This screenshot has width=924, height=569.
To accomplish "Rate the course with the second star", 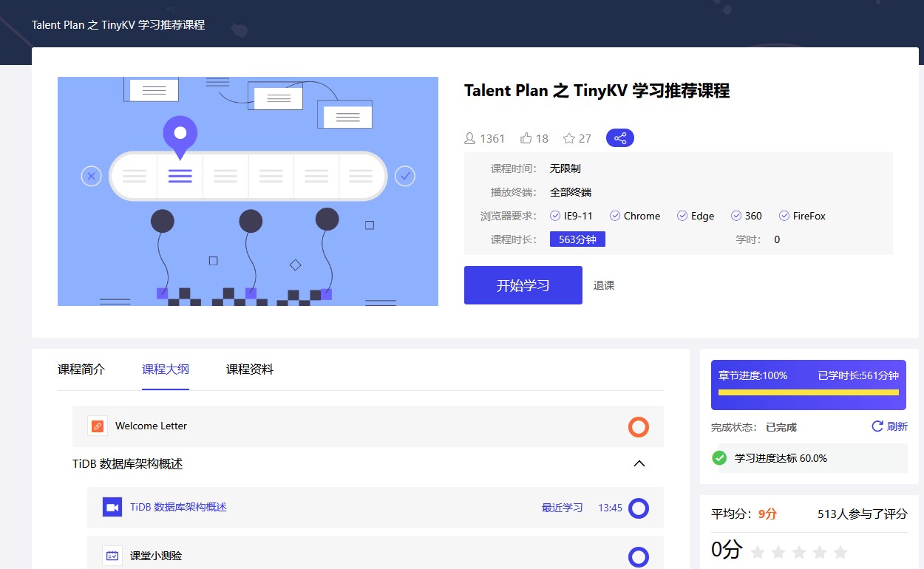I will tap(778, 552).
